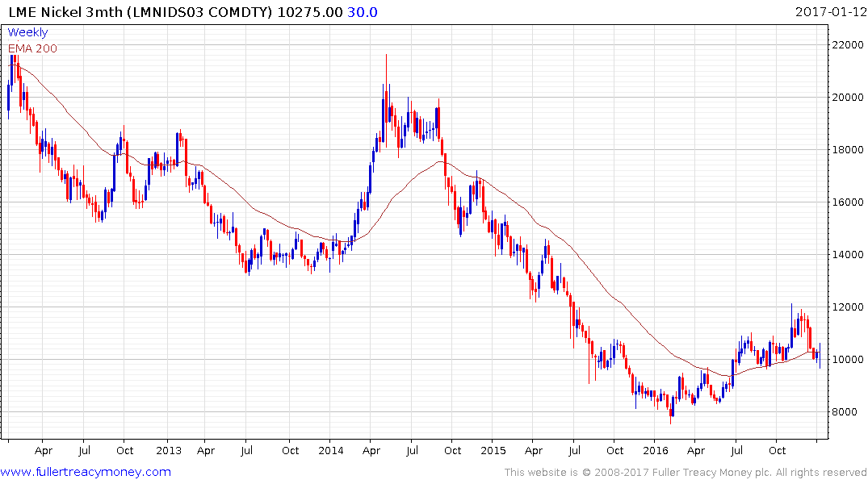Click the copyright notice text

pos(686,473)
